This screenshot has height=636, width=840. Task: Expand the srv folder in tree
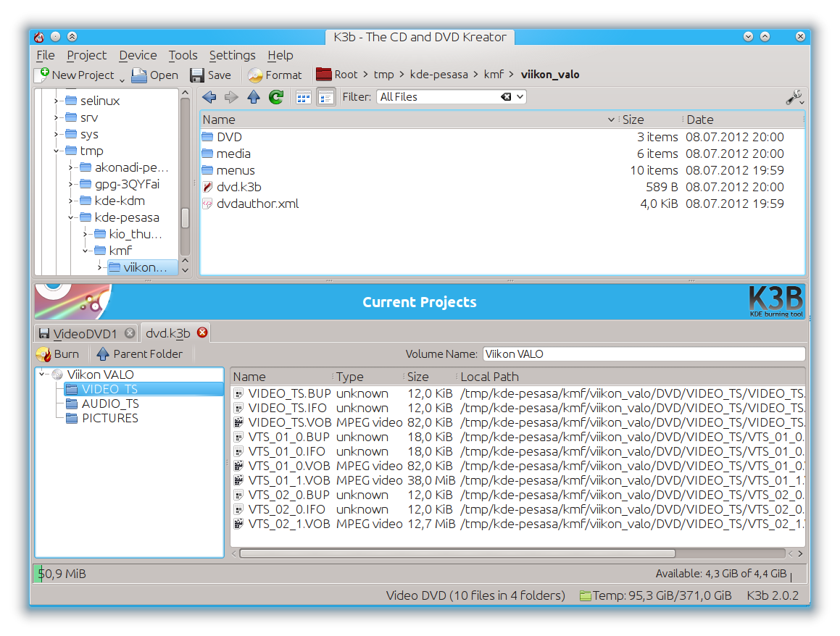coord(57,117)
